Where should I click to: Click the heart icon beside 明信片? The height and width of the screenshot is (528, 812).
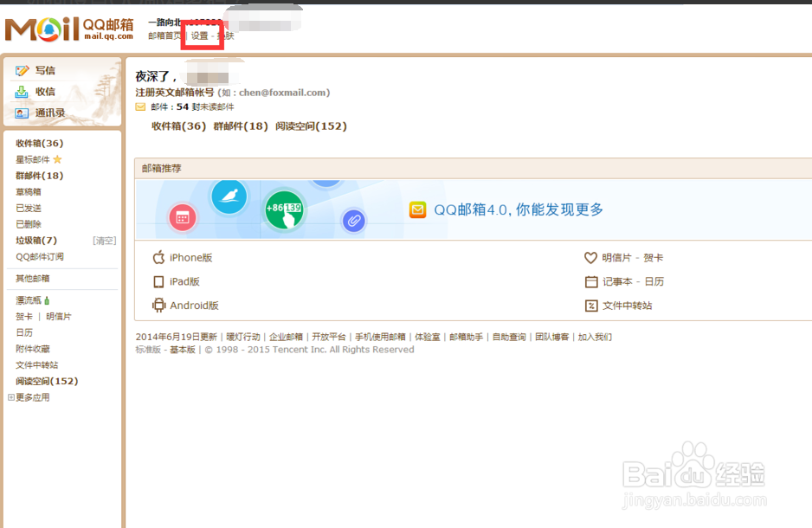[x=591, y=257]
